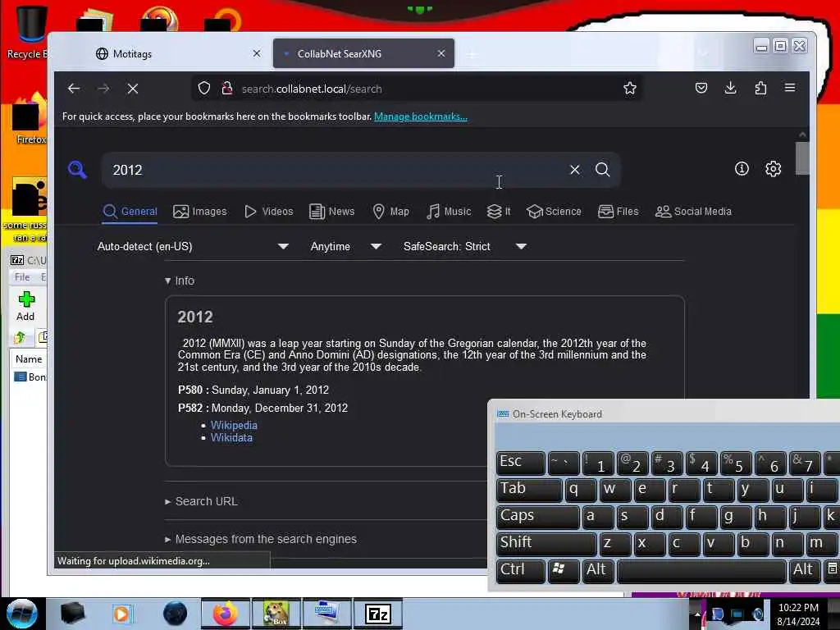The width and height of the screenshot is (840, 630).
Task: Go back with the browser back arrow
Action: (x=74, y=89)
